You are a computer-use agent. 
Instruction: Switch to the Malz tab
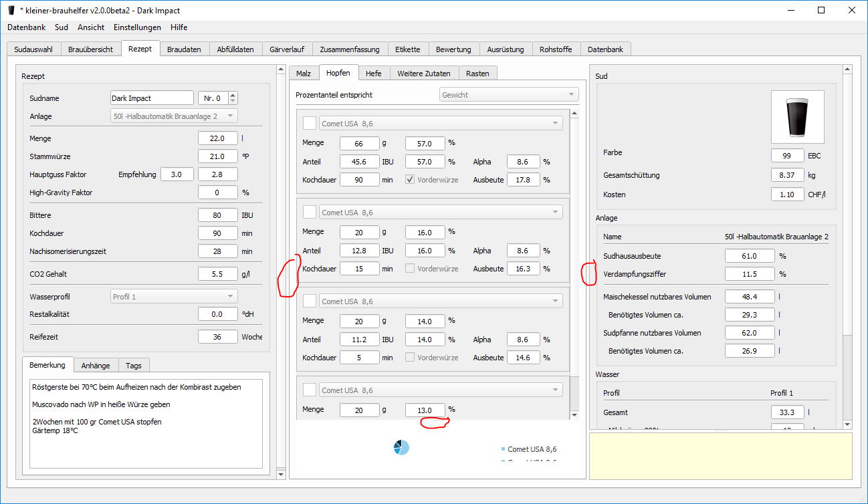pyautogui.click(x=304, y=74)
